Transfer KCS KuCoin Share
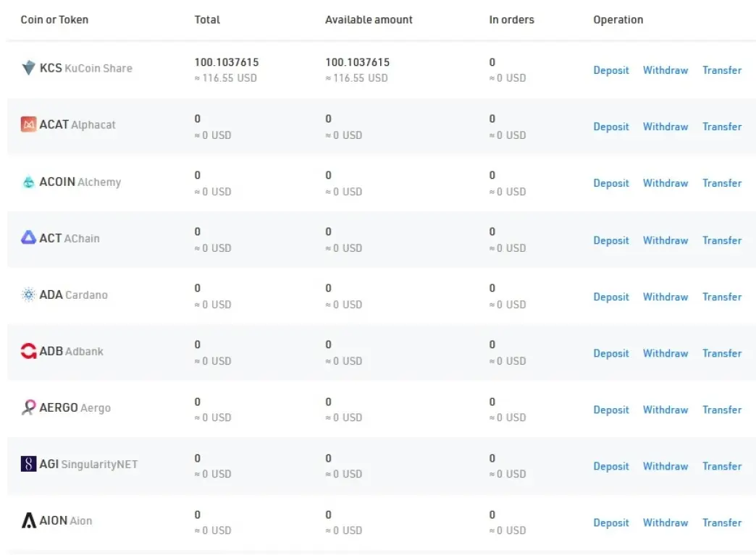This screenshot has height=555, width=756. [722, 70]
